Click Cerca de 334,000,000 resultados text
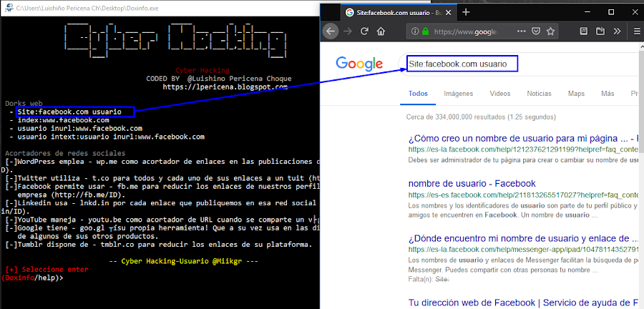This screenshot has width=644, height=309. click(482, 117)
